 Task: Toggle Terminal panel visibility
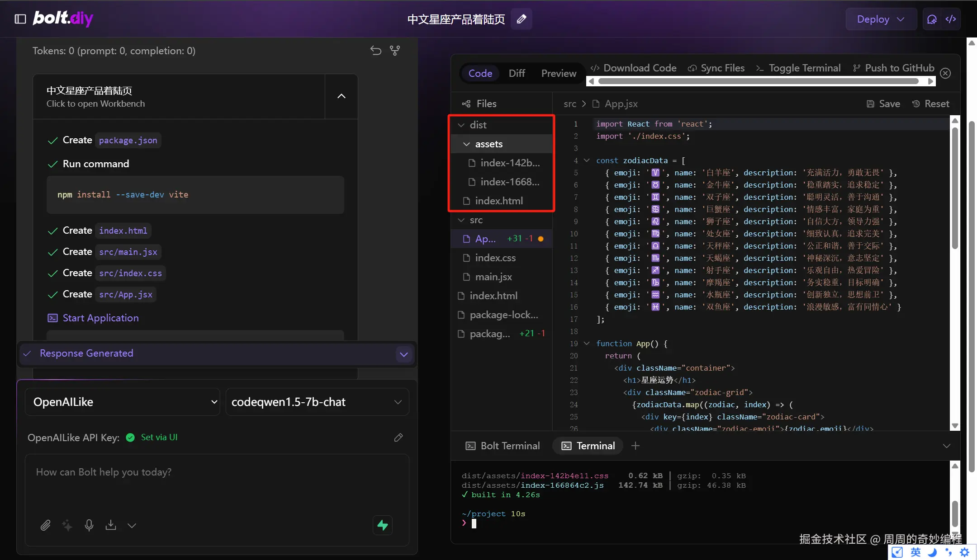point(798,68)
